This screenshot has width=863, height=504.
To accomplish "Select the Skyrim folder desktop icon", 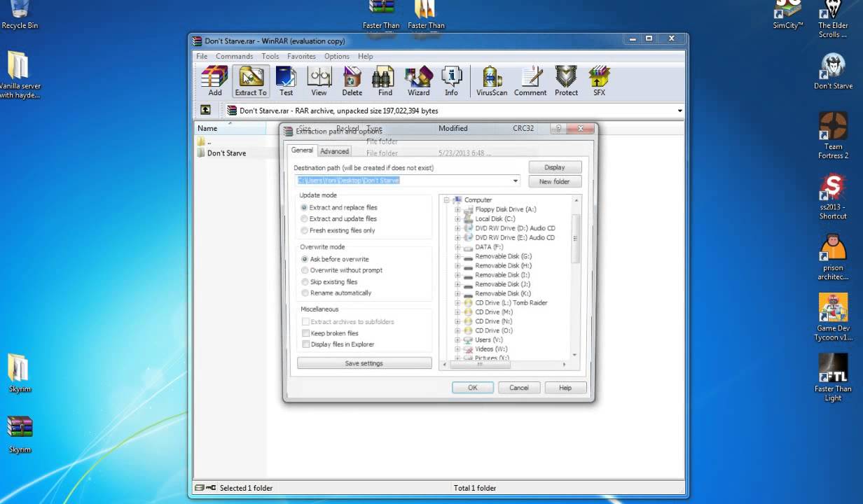I will [x=19, y=373].
